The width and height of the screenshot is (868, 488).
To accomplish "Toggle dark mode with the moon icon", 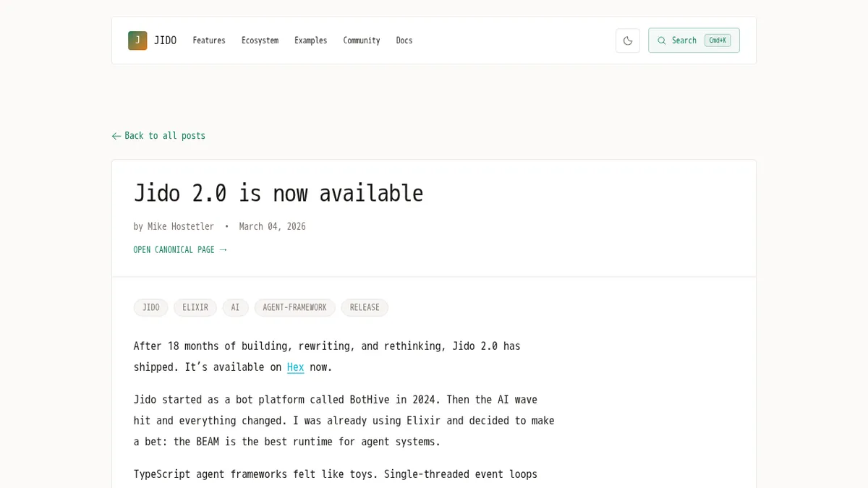I will click(628, 40).
